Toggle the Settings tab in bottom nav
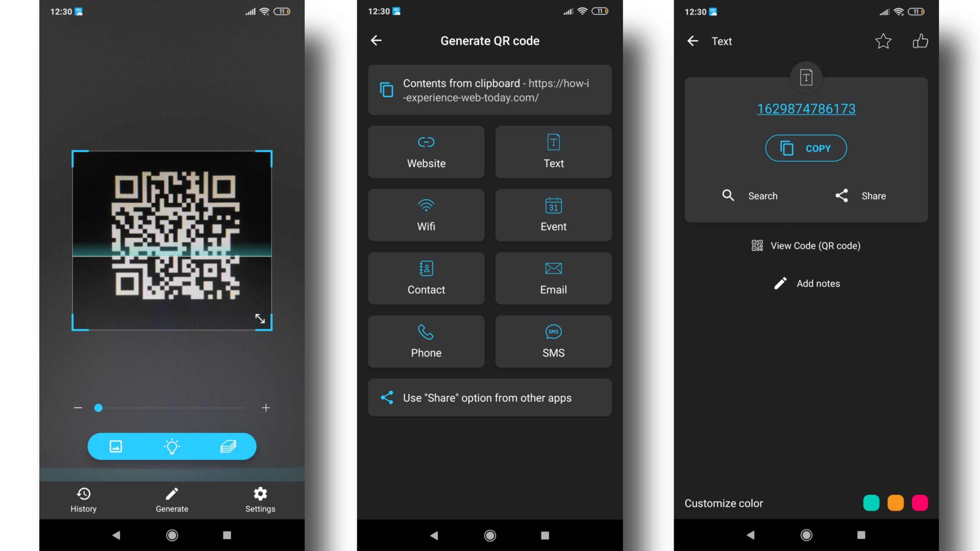Viewport: 980px width, 551px height. [x=260, y=499]
